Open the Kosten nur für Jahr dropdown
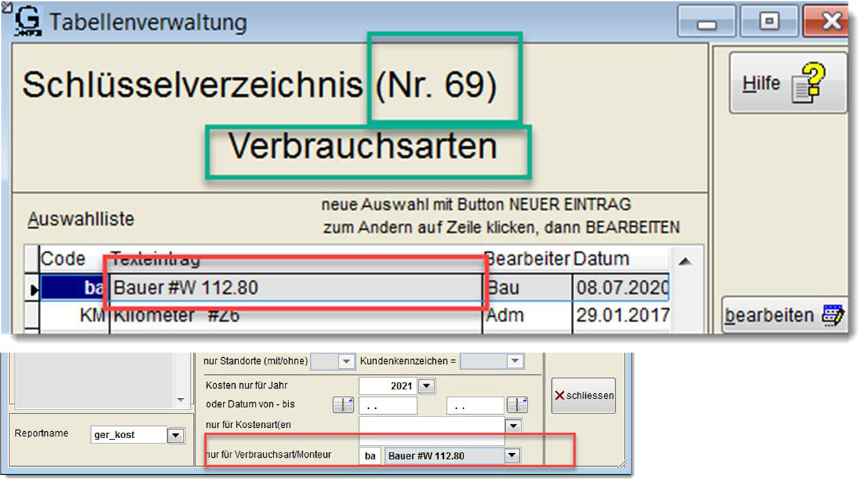 (426, 386)
